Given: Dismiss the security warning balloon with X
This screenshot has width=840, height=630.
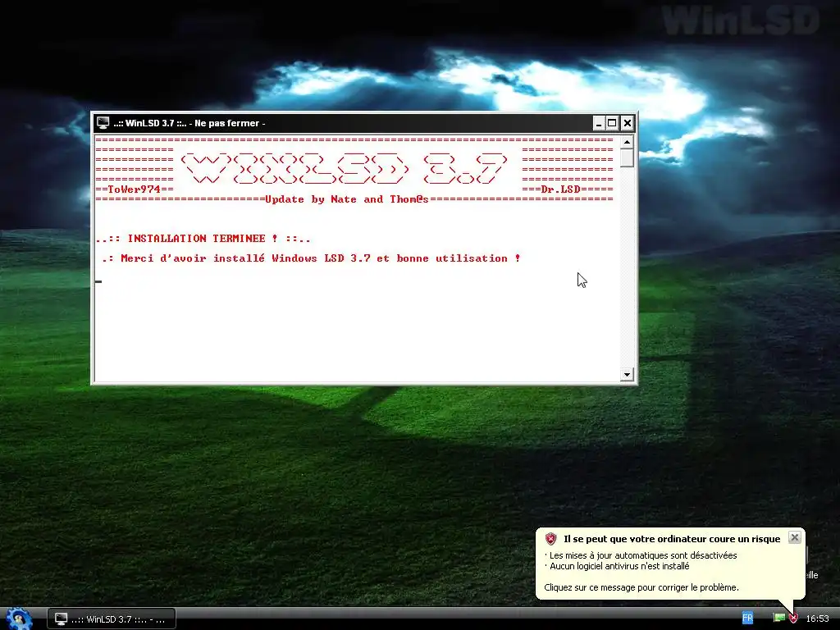Looking at the screenshot, I should pyautogui.click(x=794, y=537).
